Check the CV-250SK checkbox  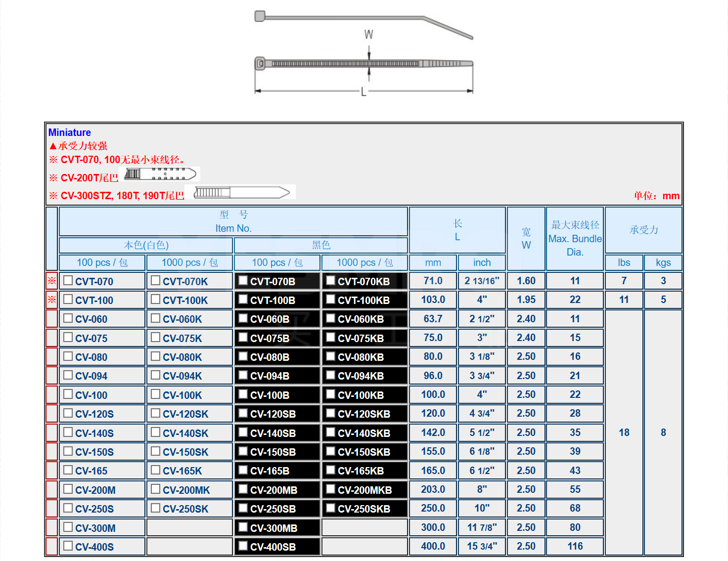pos(156,508)
